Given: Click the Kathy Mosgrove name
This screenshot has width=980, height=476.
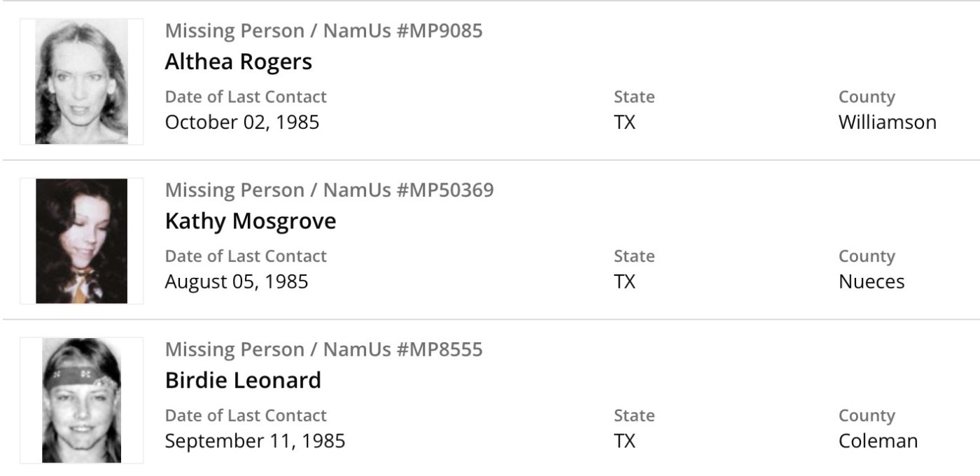Looking at the screenshot, I should pos(250,221).
